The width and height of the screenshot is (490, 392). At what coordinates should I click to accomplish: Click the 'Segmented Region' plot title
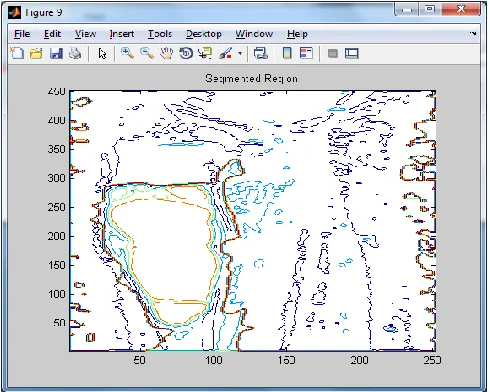pyautogui.click(x=251, y=78)
